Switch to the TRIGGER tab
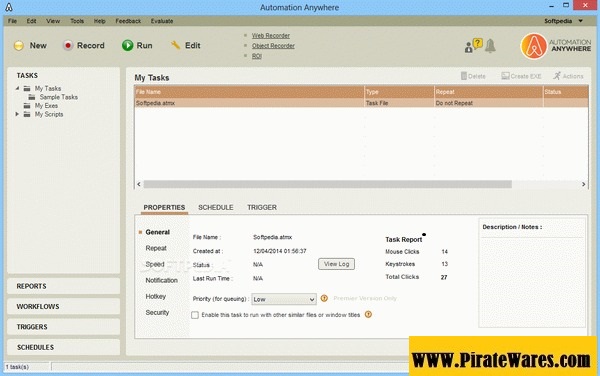Screen dimensions: 600x376 (262, 207)
